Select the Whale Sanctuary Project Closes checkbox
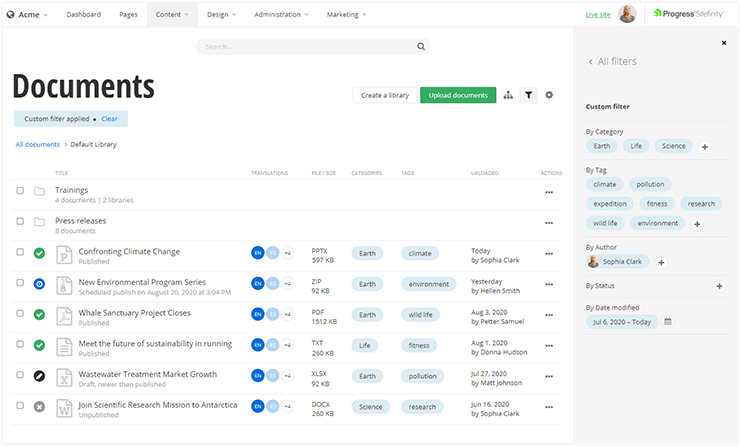Image resolution: width=740 pixels, height=447 pixels. tap(20, 314)
